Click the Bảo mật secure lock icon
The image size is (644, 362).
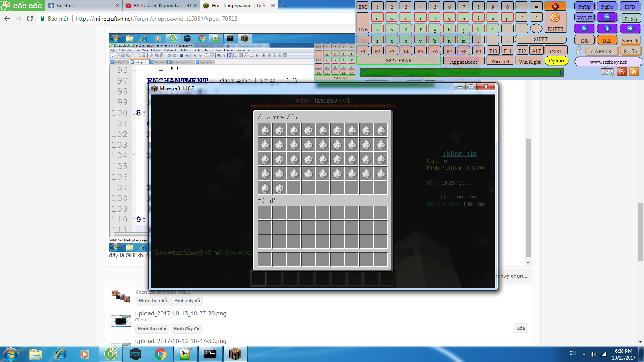click(x=43, y=19)
